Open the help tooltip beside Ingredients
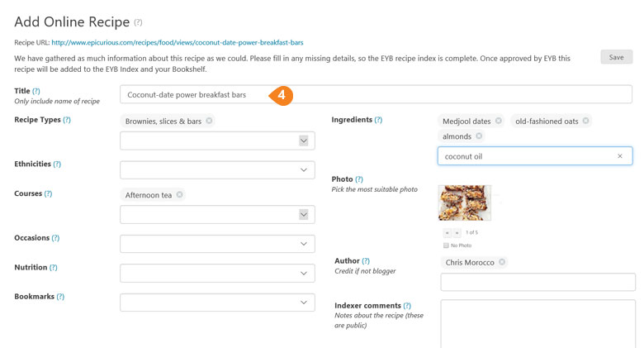Viewport: 644px width, 348px height. pos(378,120)
